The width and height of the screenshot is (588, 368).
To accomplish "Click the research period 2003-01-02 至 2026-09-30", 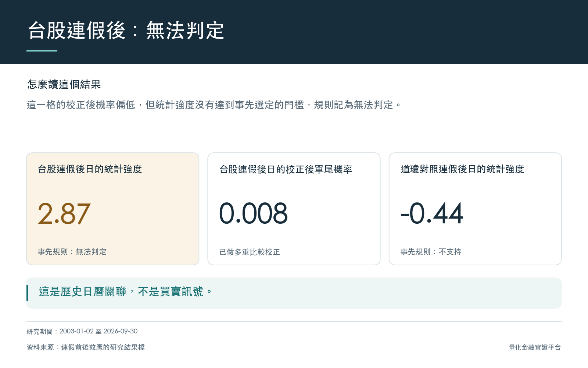I will coord(98,331).
